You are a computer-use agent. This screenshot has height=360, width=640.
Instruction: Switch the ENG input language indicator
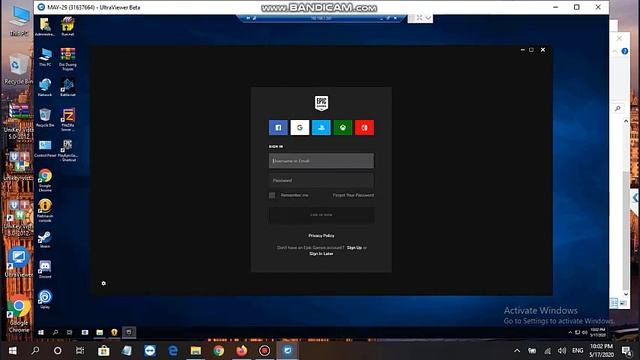(x=578, y=351)
